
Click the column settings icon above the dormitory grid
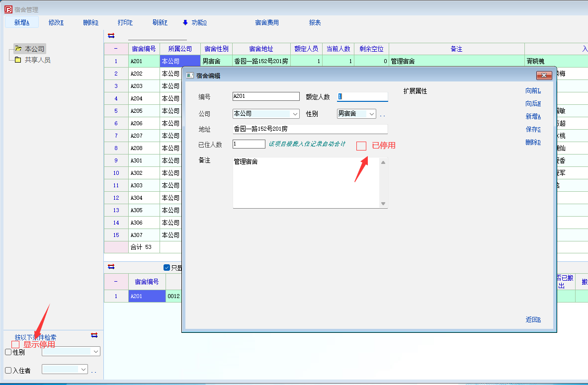click(111, 35)
